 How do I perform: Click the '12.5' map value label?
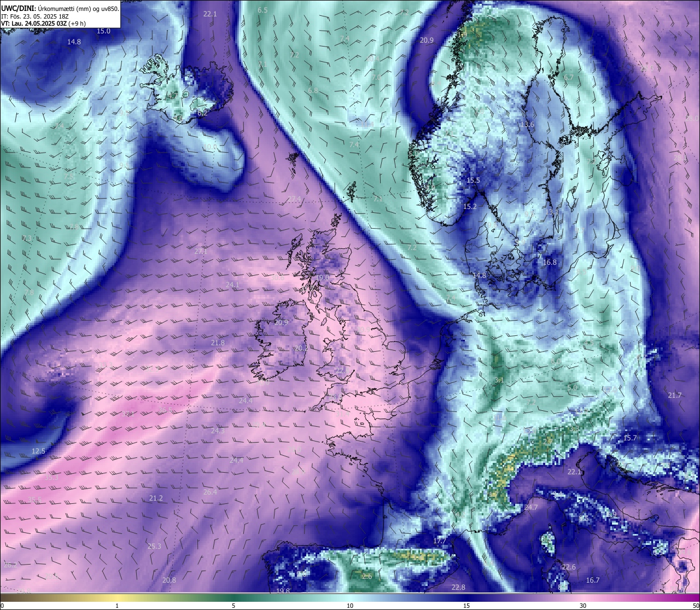(x=38, y=451)
